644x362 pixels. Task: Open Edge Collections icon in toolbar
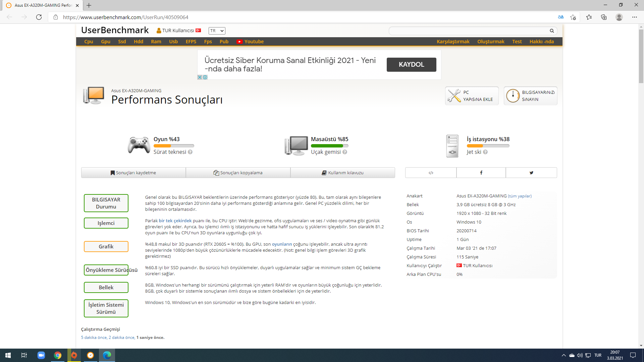click(604, 17)
